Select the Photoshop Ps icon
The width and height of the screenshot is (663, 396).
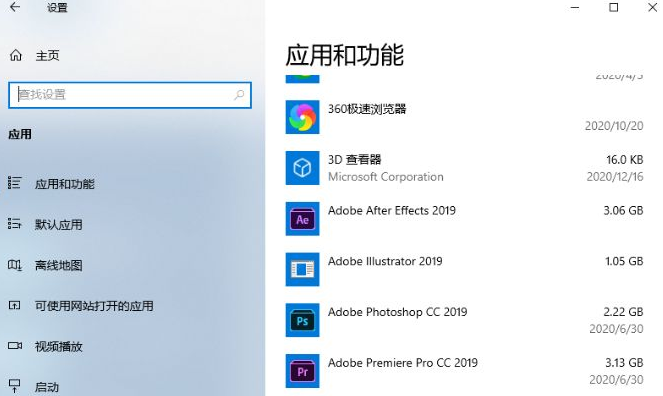(302, 320)
